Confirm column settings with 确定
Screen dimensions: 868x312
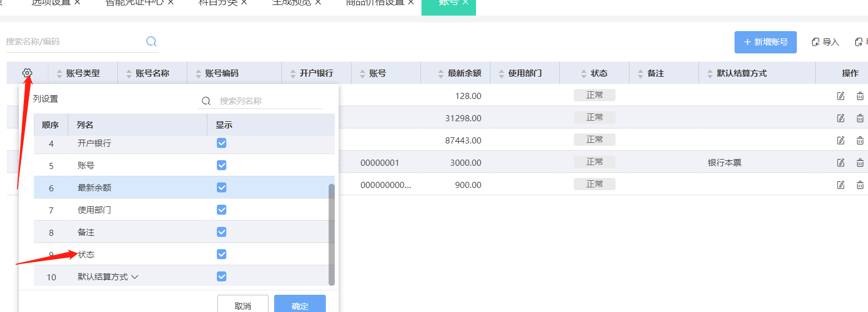[300, 305]
